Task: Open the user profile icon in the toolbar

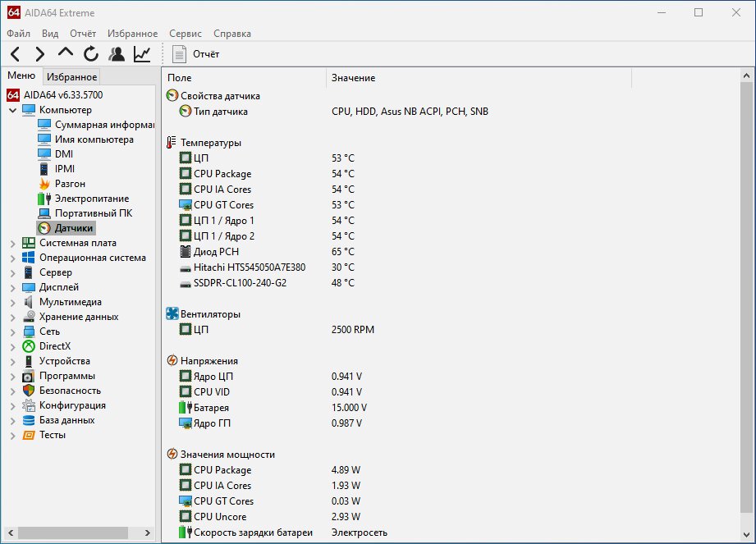Action: pos(117,54)
